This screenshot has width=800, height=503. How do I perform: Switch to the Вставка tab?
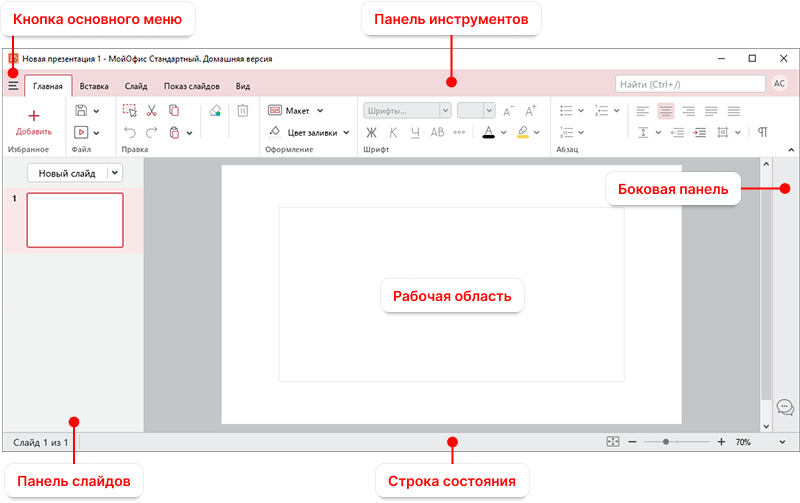click(x=94, y=86)
